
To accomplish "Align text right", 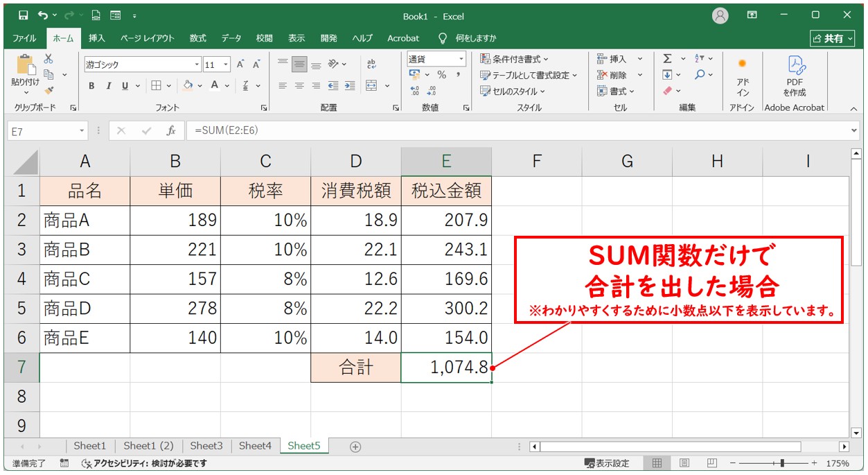I will pyautogui.click(x=316, y=86).
